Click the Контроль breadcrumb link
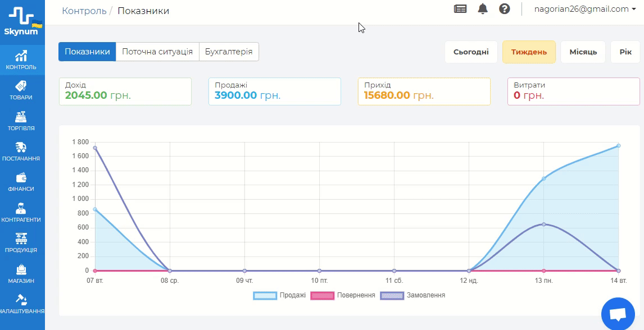The image size is (644, 330). [x=84, y=11]
